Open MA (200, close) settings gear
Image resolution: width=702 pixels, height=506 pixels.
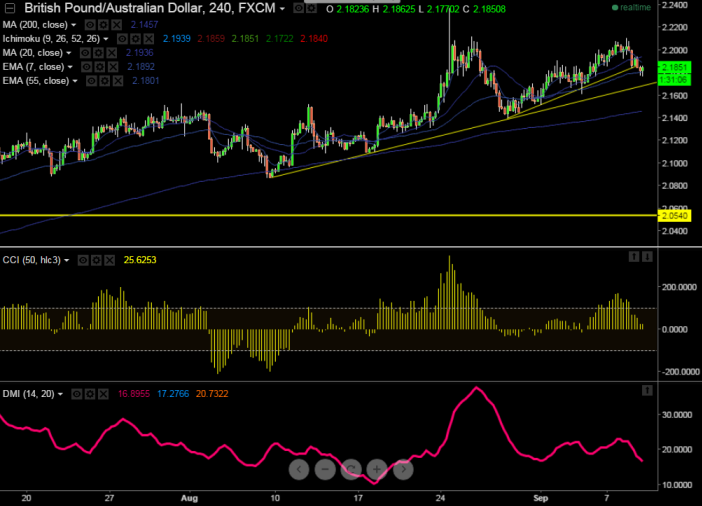tap(103, 25)
